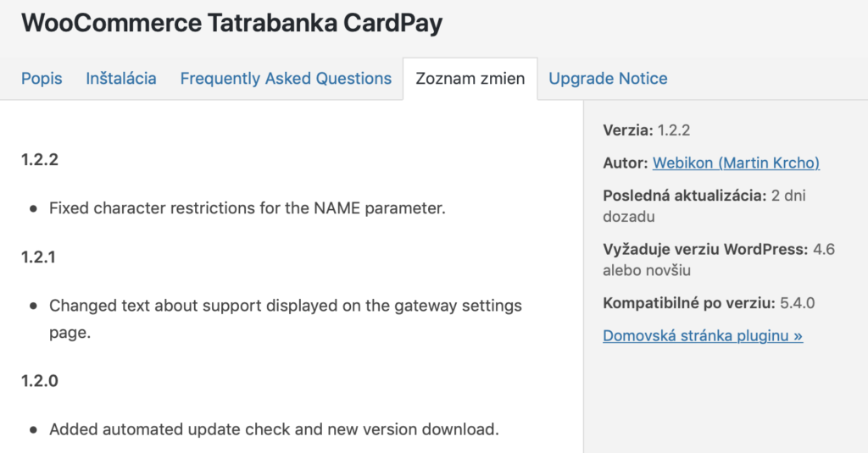Click the 1.2.1 changelog heading
This screenshot has width=868, height=453.
(39, 257)
